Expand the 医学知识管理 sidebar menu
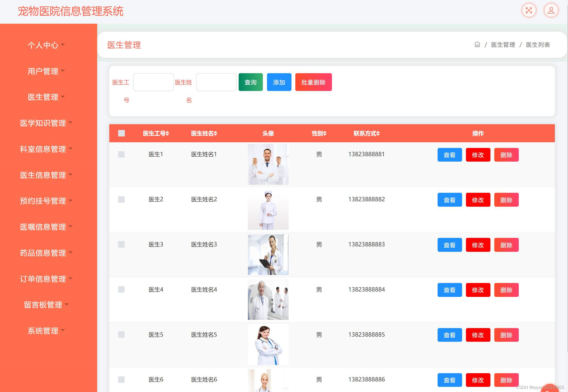This screenshot has width=568, height=392. click(x=46, y=123)
